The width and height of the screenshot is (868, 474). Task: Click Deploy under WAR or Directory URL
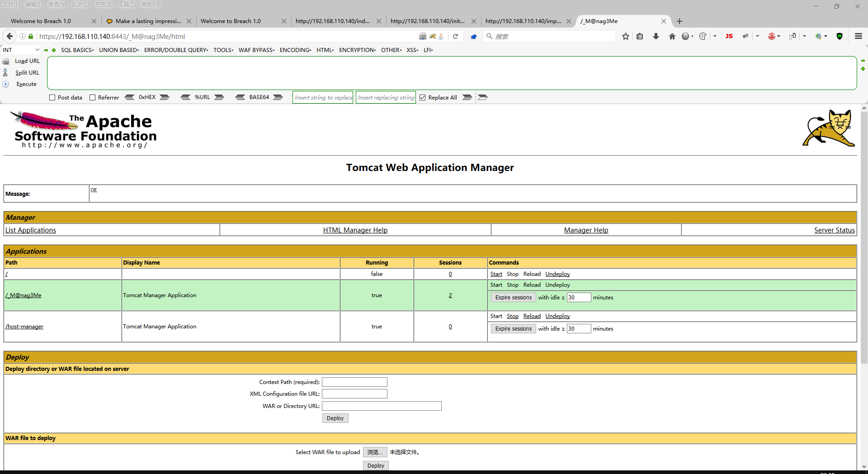click(335, 418)
